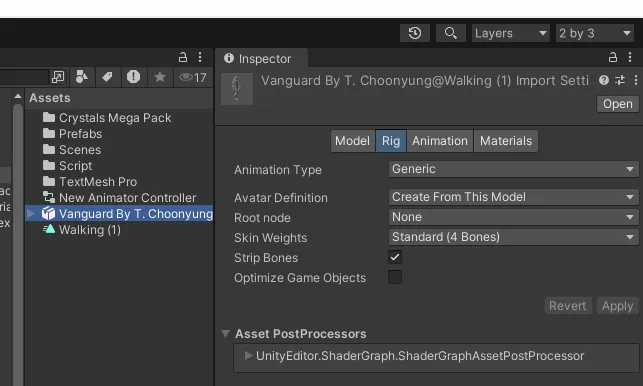Open the global search magnifier icon

point(450,33)
